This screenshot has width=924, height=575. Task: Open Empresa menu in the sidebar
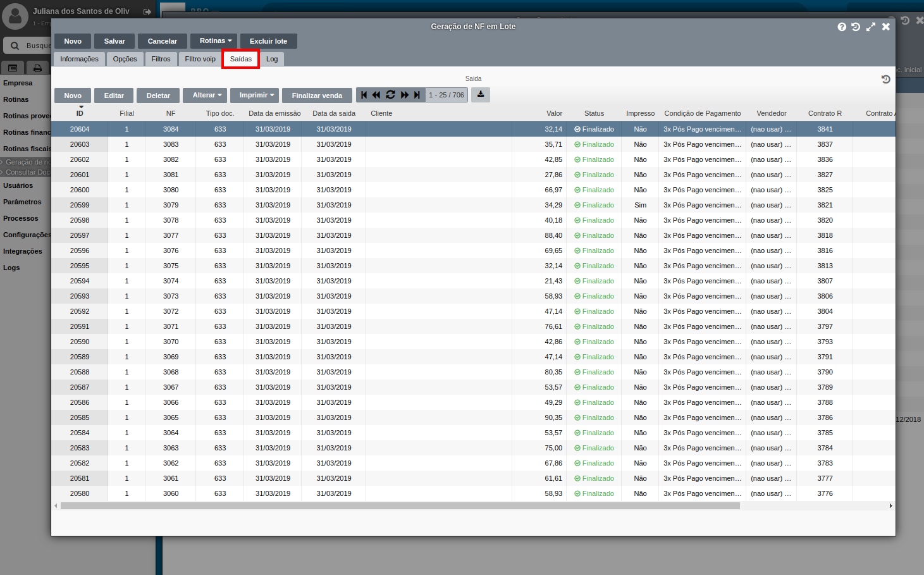pyautogui.click(x=18, y=83)
